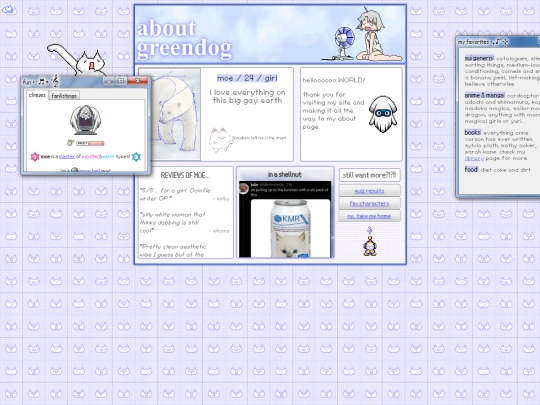Click 'moe / 24 / girl' heading
Screen dimensions: 540x405
pos(247,78)
